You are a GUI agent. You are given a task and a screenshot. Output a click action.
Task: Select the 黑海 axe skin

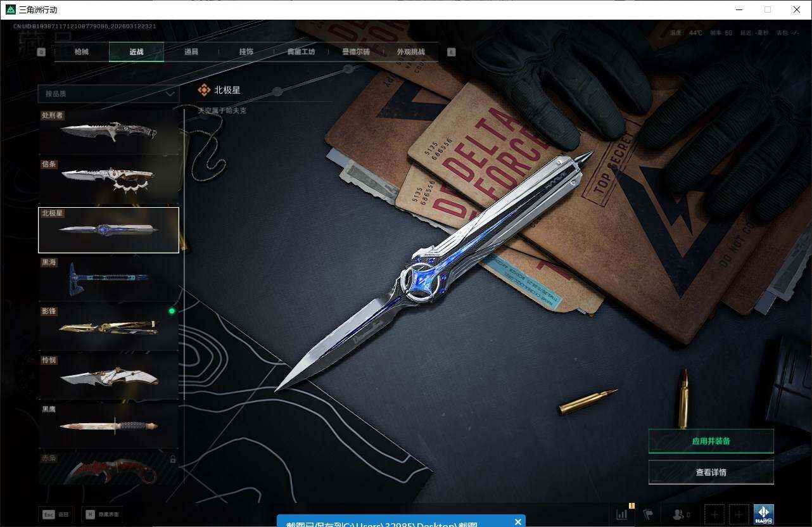point(108,279)
